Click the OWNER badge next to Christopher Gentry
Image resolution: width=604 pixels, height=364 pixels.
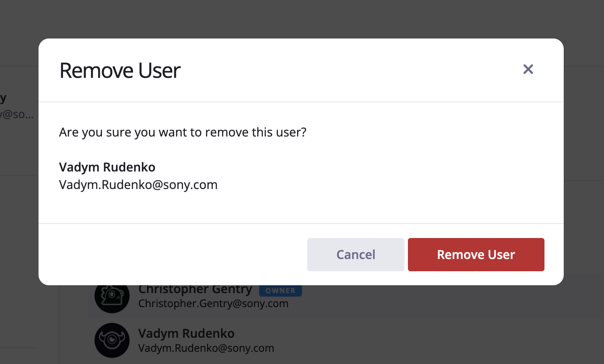point(281,290)
